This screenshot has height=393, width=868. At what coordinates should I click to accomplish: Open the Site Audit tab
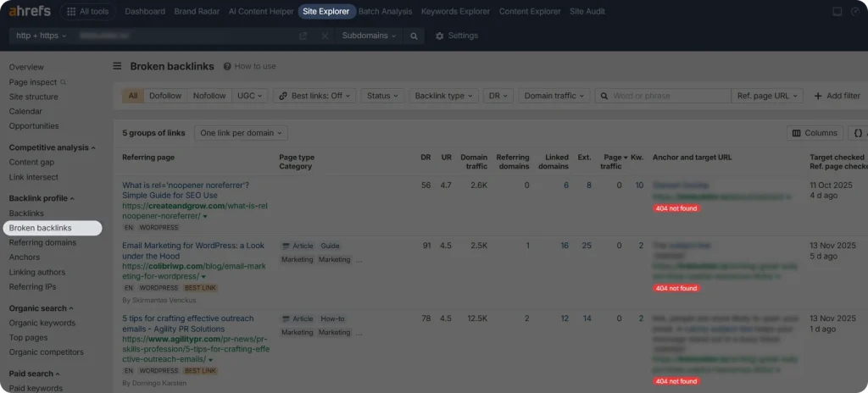click(x=587, y=12)
